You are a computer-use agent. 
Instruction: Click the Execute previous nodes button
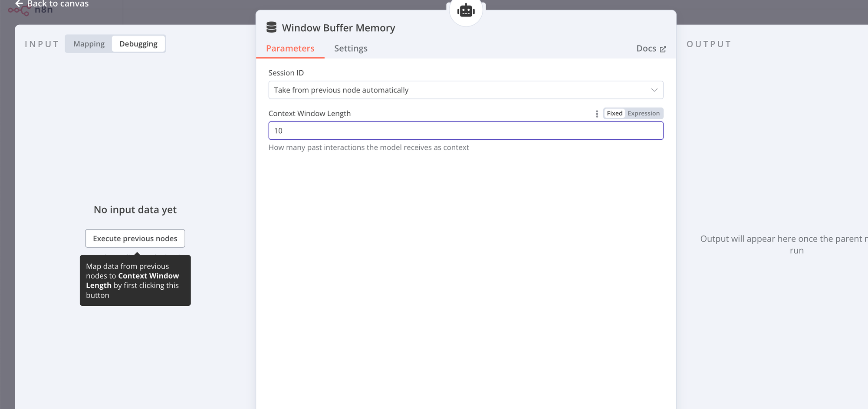click(135, 238)
